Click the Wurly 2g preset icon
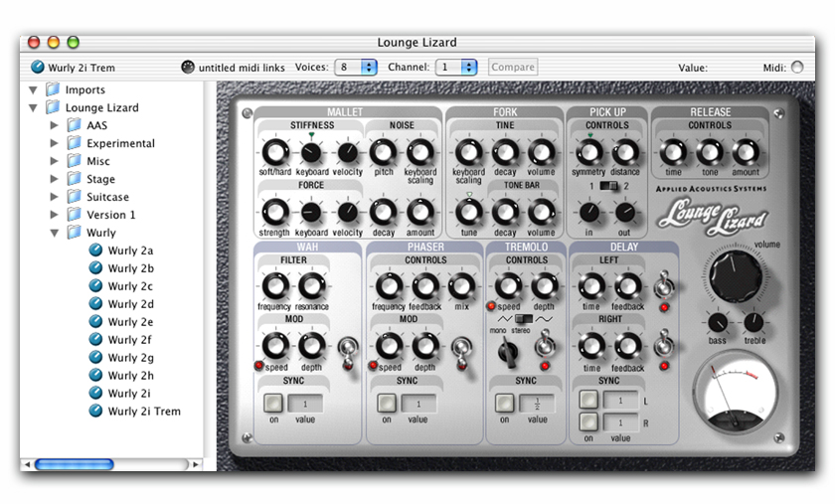This screenshot has height=504, width=835. pos(95,358)
